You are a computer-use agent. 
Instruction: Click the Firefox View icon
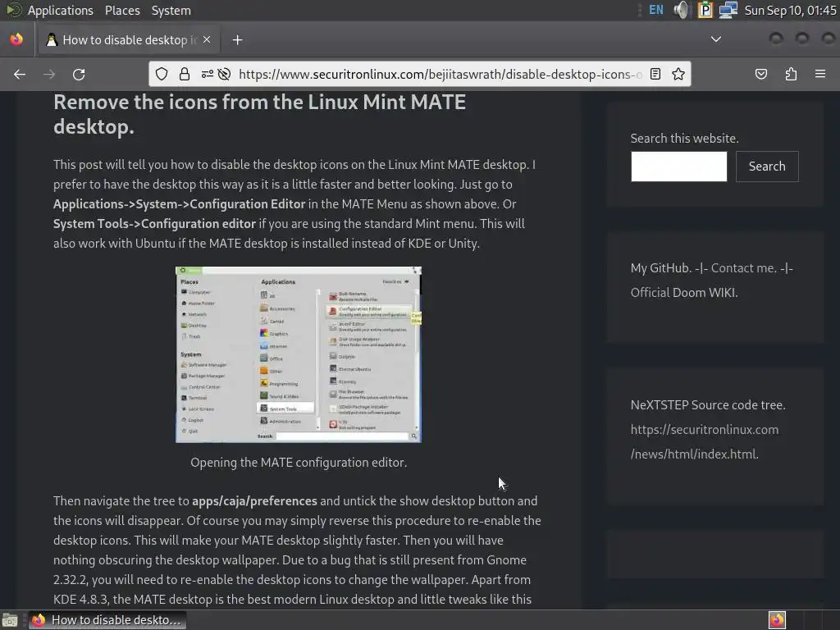tap(16, 39)
